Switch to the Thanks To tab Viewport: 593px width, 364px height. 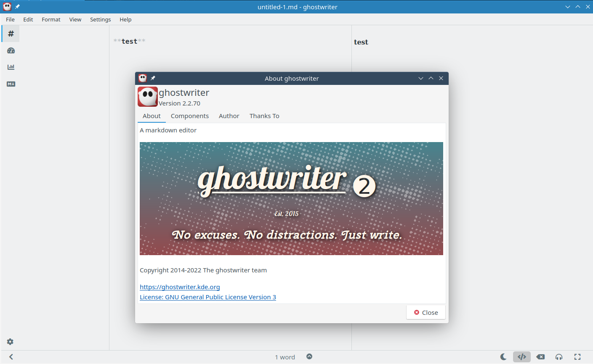264,116
